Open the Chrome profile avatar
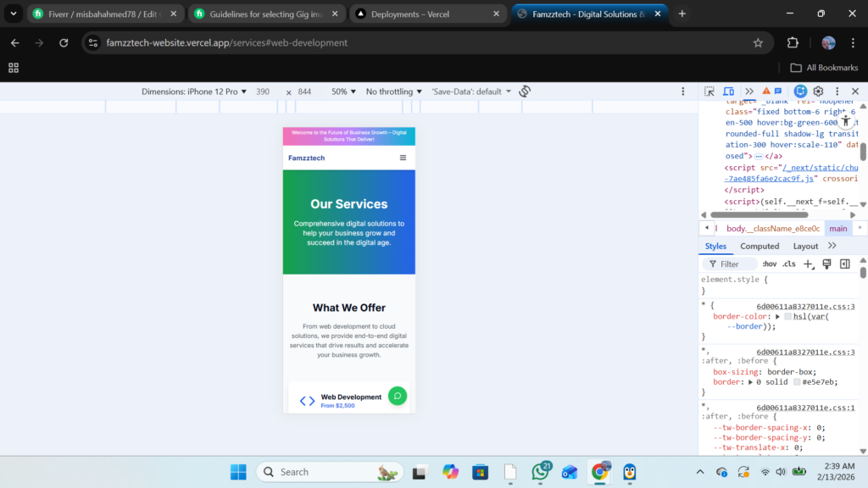868x488 pixels. coord(829,42)
